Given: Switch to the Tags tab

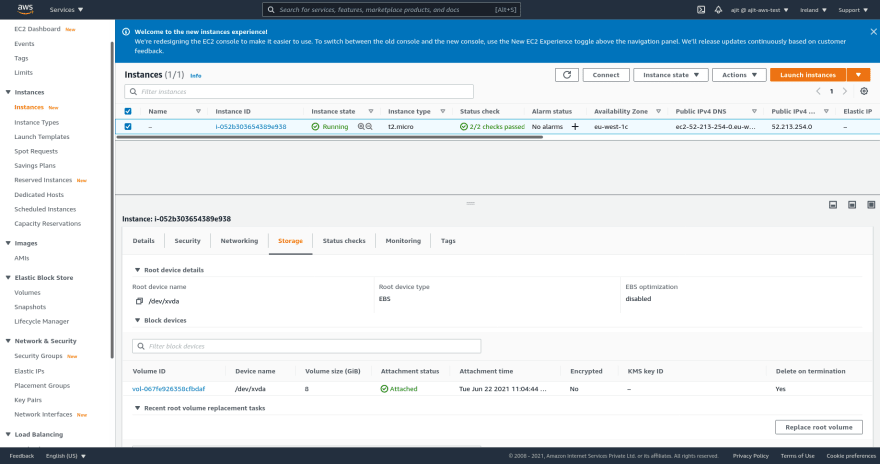Looking at the screenshot, I should click(x=448, y=241).
